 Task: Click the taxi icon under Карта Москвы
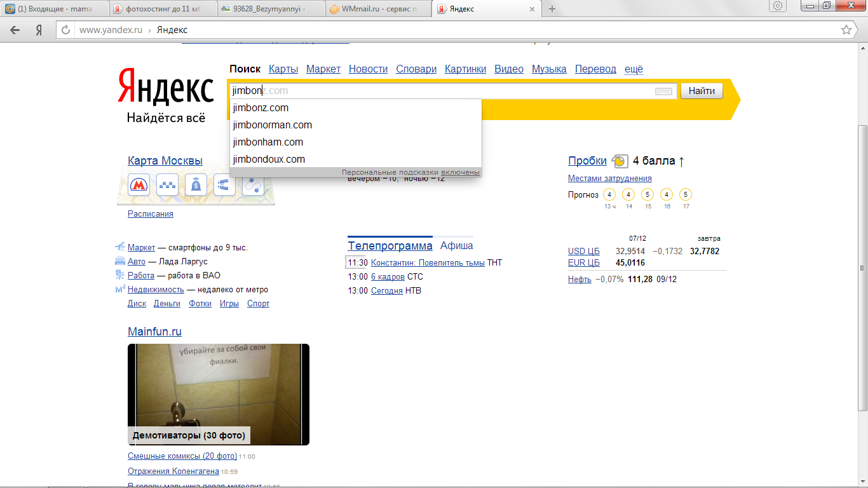click(x=167, y=184)
